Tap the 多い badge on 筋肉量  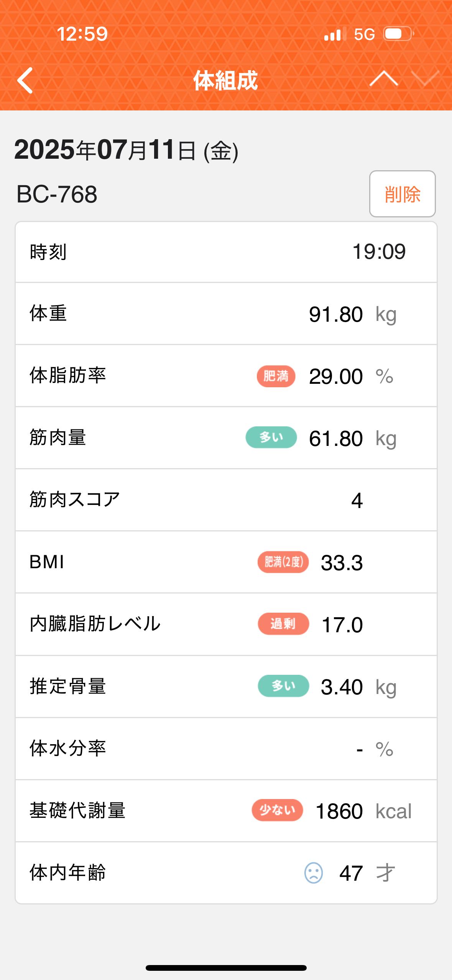pyautogui.click(x=271, y=437)
